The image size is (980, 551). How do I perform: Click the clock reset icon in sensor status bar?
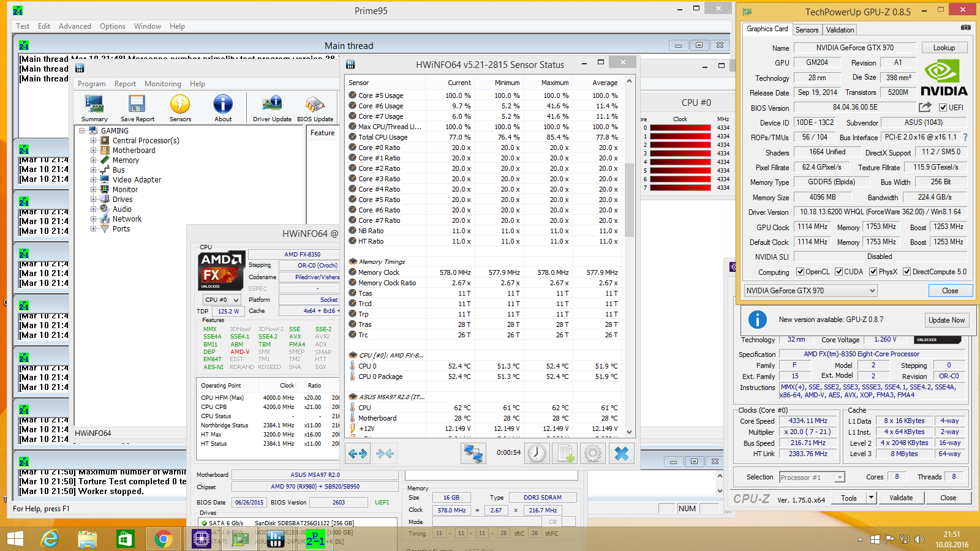click(537, 453)
